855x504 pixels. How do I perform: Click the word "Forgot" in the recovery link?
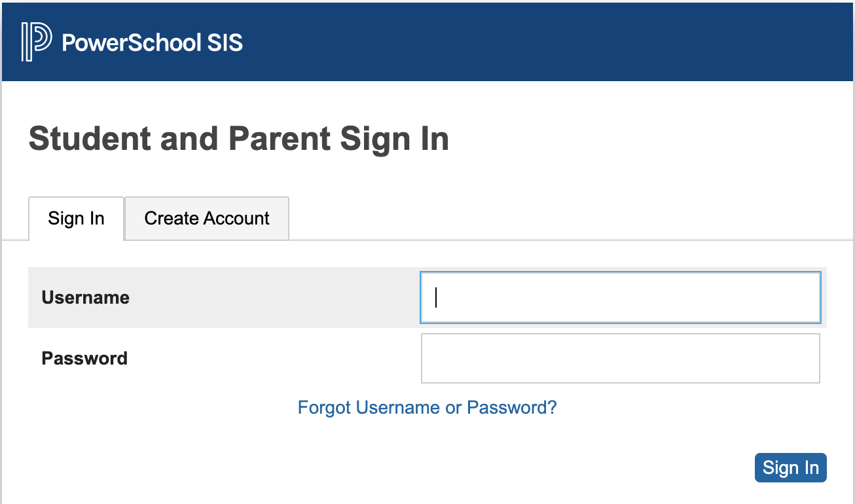pos(325,408)
